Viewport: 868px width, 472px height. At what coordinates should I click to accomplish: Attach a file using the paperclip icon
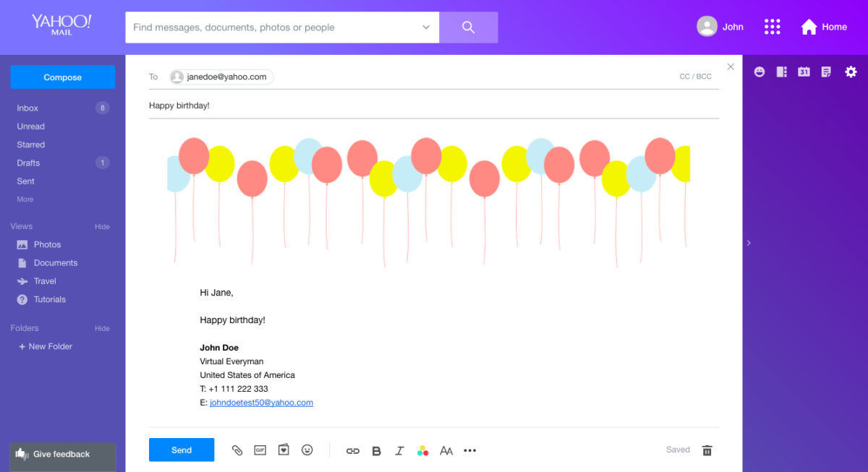[237, 450]
